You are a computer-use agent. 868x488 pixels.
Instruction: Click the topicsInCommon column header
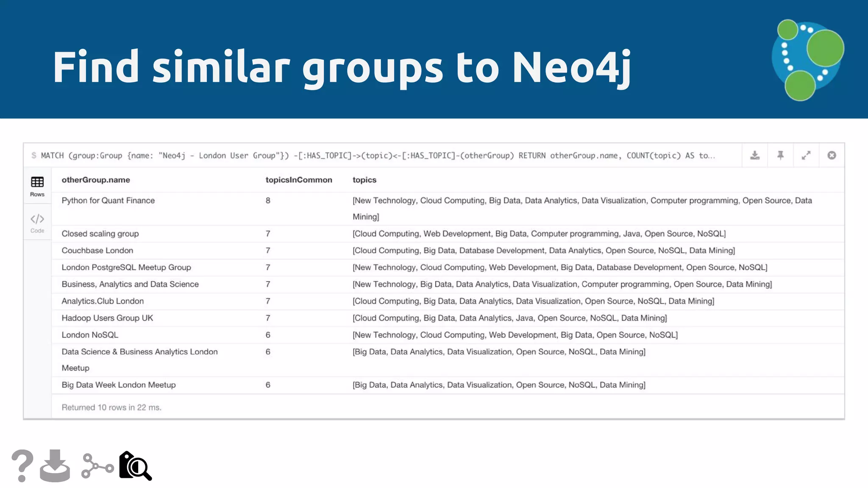point(299,180)
